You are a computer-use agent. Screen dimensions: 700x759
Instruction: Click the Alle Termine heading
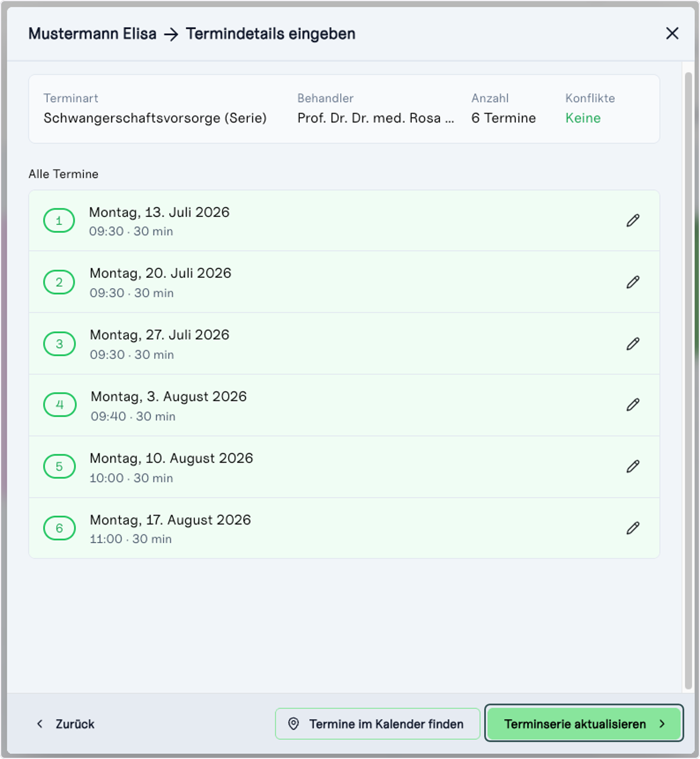64,174
